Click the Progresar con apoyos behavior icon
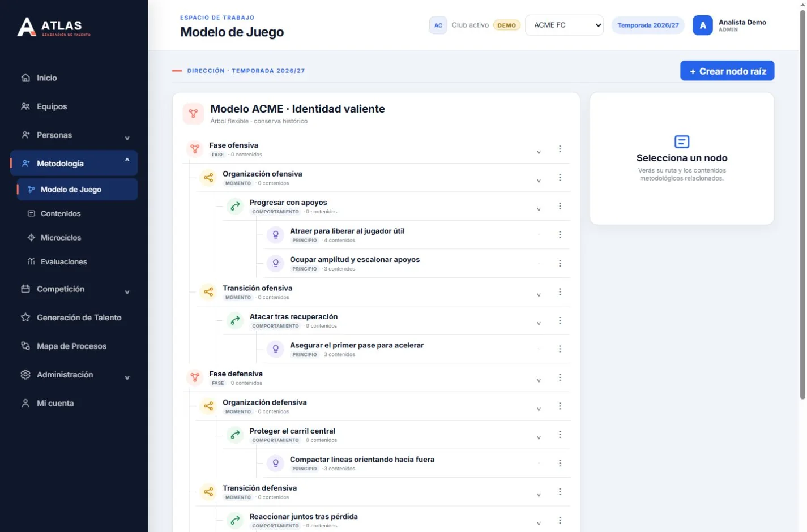 point(235,207)
